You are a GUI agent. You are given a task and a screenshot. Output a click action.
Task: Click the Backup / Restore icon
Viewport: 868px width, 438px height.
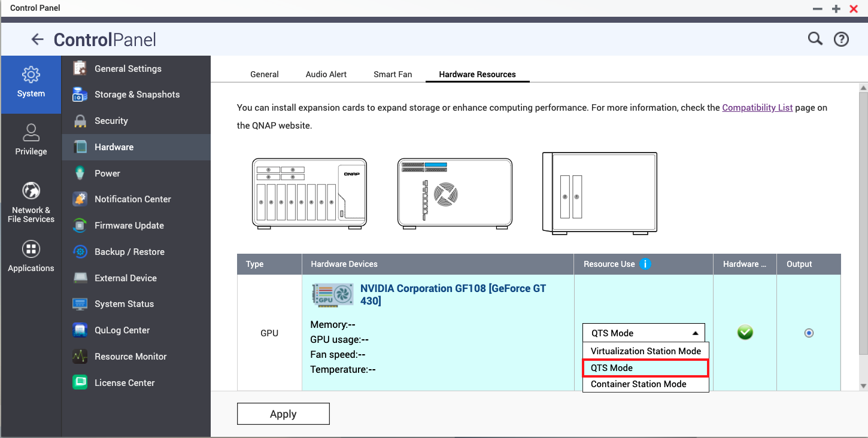[80, 252]
